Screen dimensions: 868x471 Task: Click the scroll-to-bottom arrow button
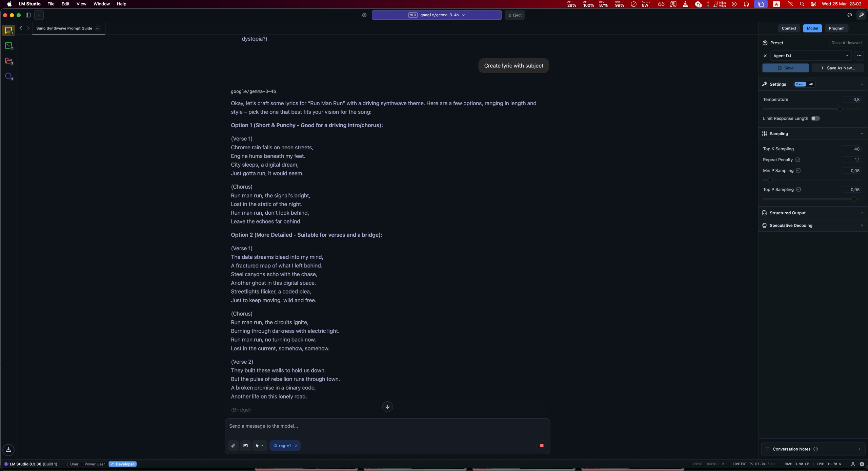(387, 407)
